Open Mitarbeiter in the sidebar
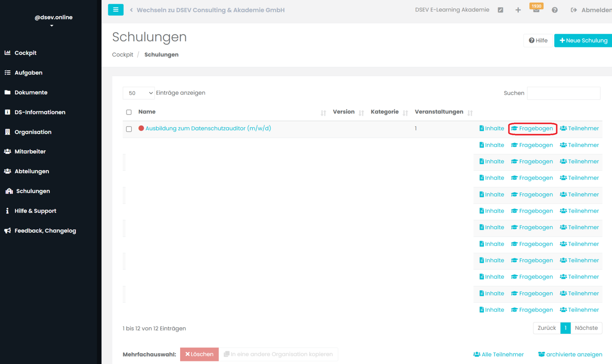The image size is (612, 364). [25, 152]
